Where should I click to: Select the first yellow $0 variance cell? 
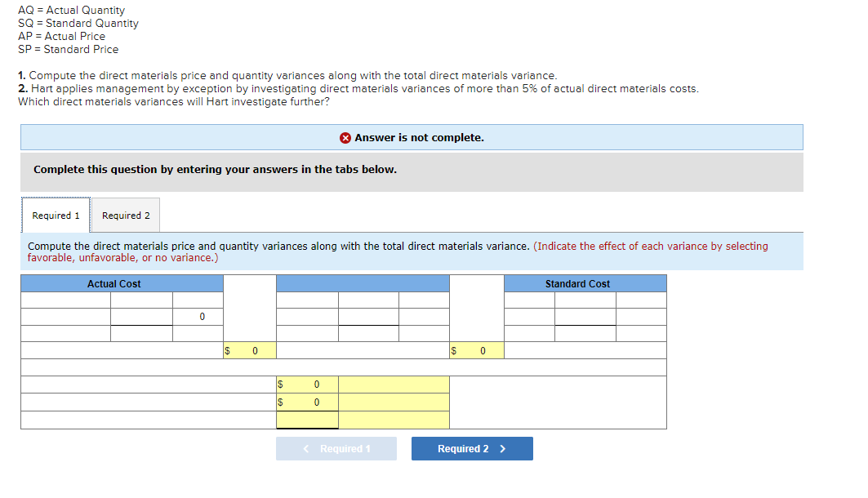[306, 384]
